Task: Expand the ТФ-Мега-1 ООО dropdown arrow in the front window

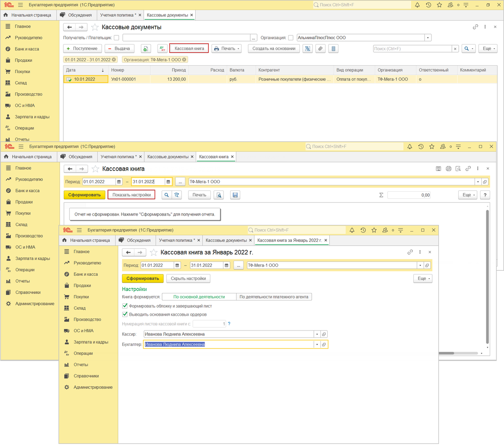Action: tap(420, 266)
